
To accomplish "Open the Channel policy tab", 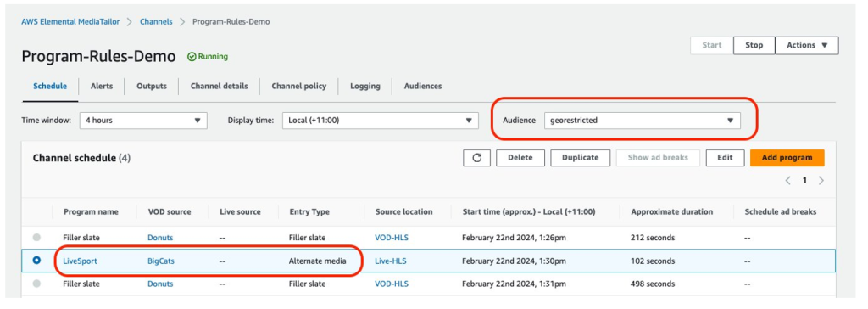I will 299,86.
